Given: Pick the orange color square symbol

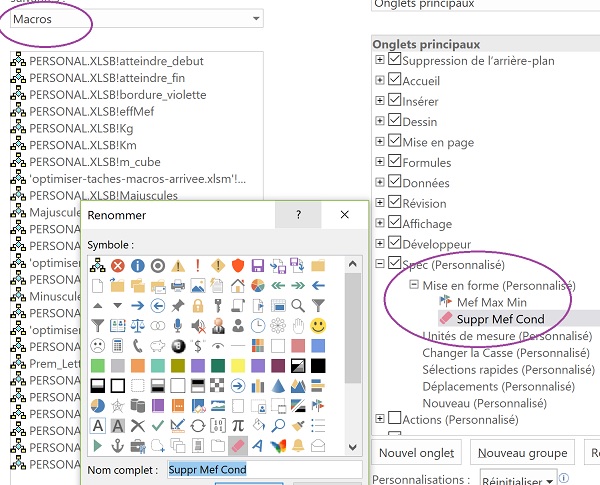Looking at the screenshot, I should pyautogui.click(x=138, y=366).
